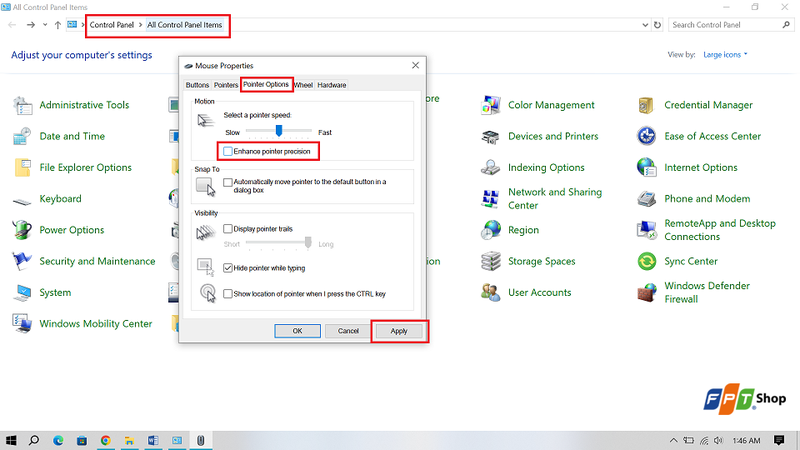Open the Indexing Options icon

[x=491, y=167]
